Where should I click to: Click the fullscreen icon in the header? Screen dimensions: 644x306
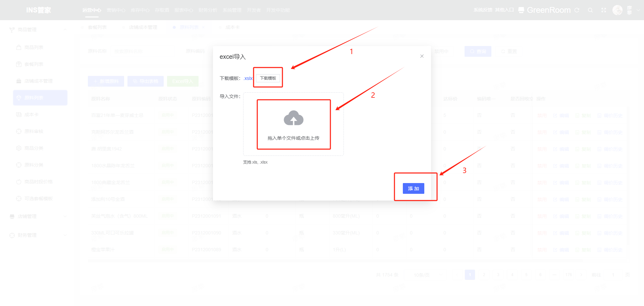604,10
